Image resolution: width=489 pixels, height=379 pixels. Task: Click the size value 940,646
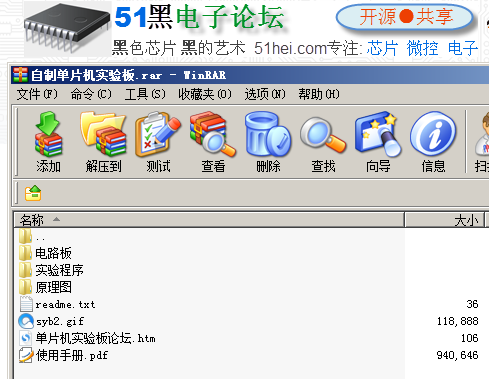pos(458,355)
